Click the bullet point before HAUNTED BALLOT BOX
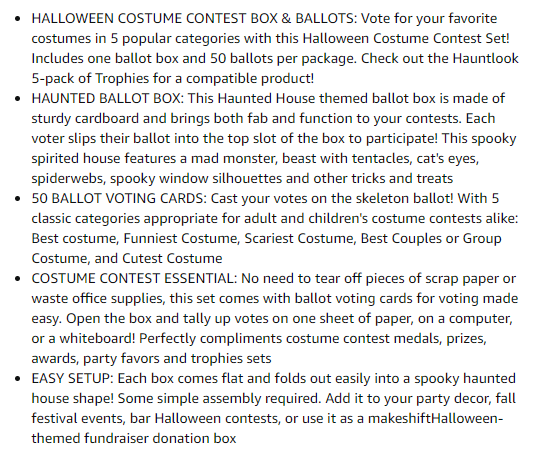Viewport: 539px width, 465px height. click(18, 99)
